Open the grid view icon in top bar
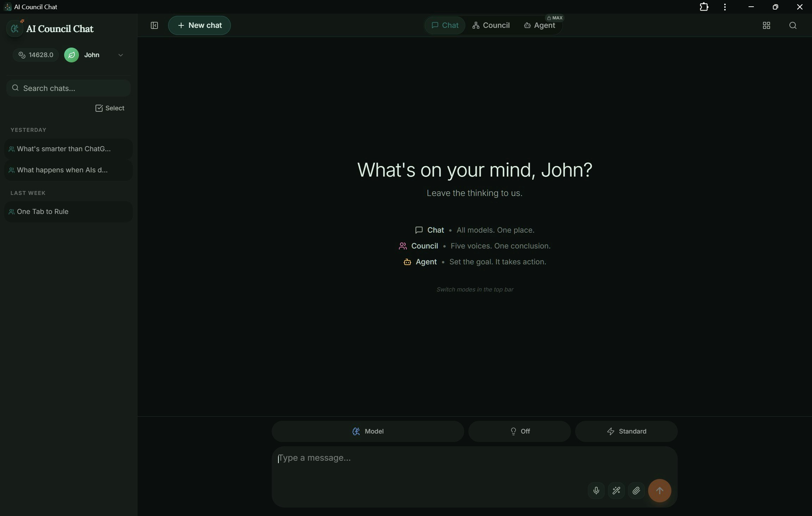 coord(766,25)
